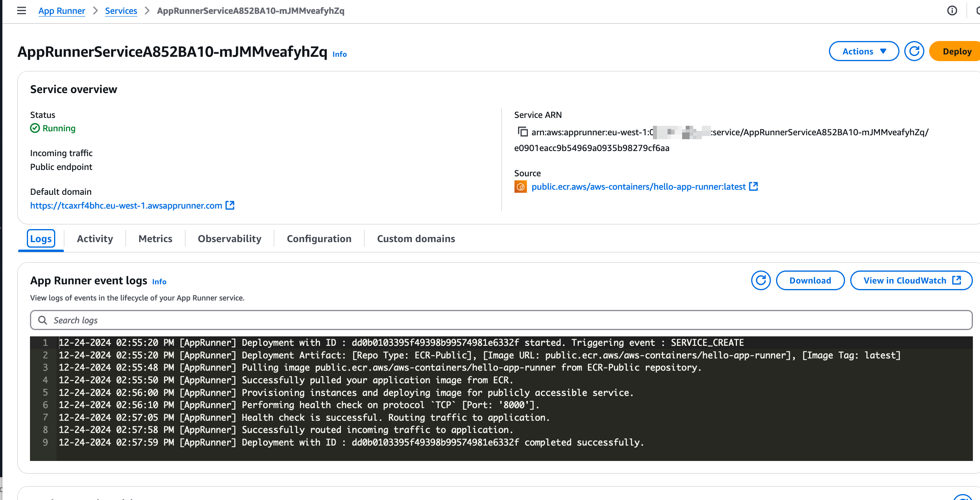
Task: Open the hamburger navigation menu
Action: [22, 11]
